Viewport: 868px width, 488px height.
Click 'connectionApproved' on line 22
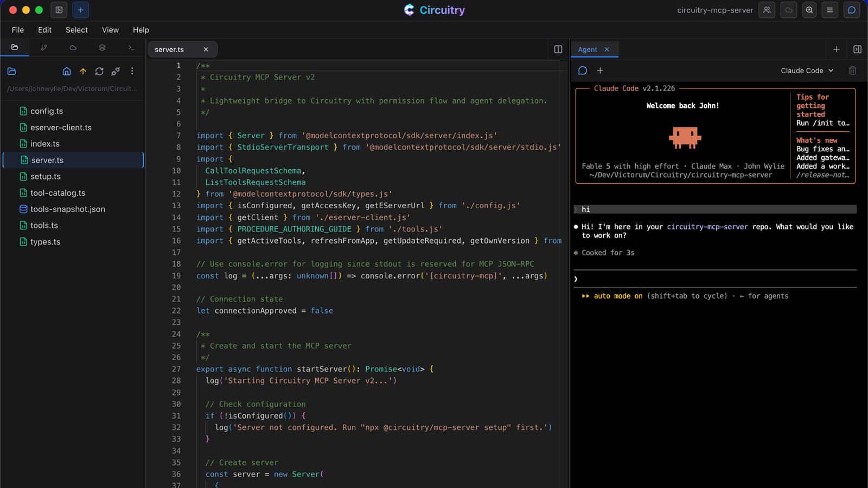click(256, 311)
